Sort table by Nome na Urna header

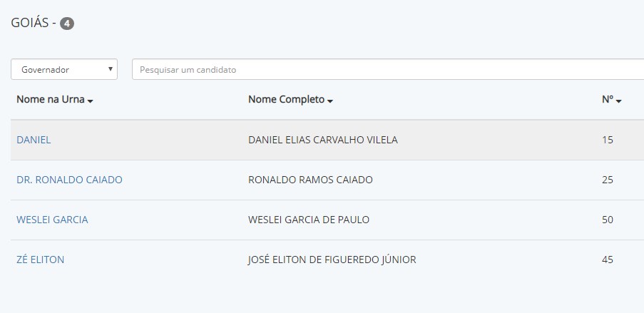[51, 99]
